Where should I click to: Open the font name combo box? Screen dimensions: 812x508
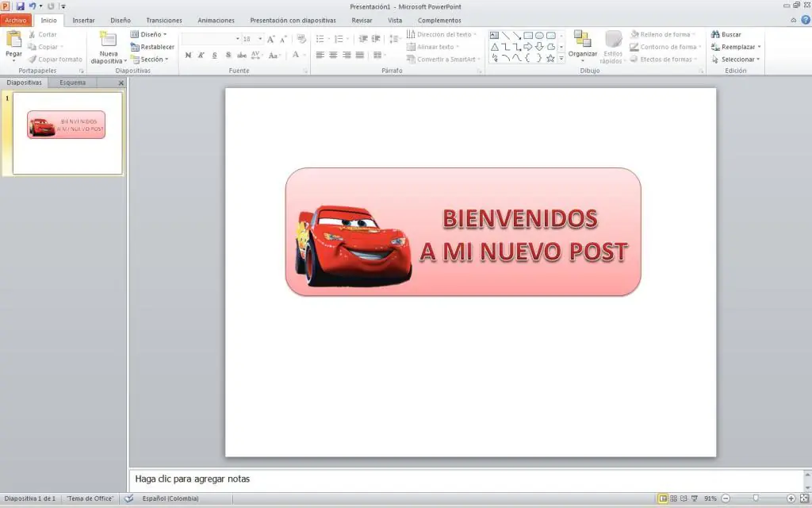(211, 39)
